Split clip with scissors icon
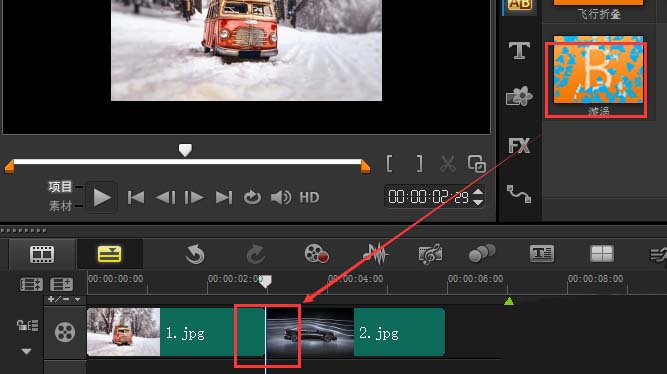 pyautogui.click(x=448, y=164)
